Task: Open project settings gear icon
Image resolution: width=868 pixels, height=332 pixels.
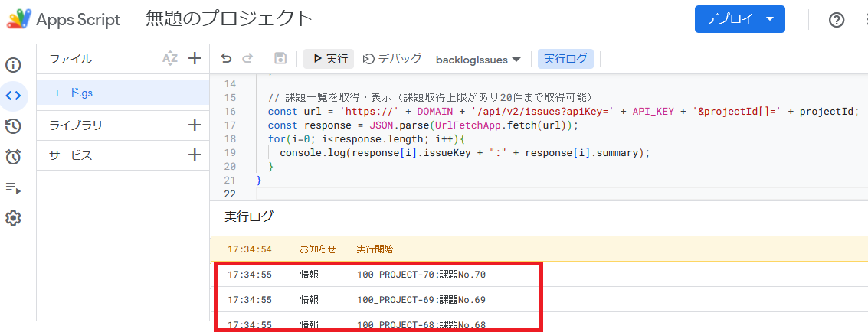Action: point(13,218)
